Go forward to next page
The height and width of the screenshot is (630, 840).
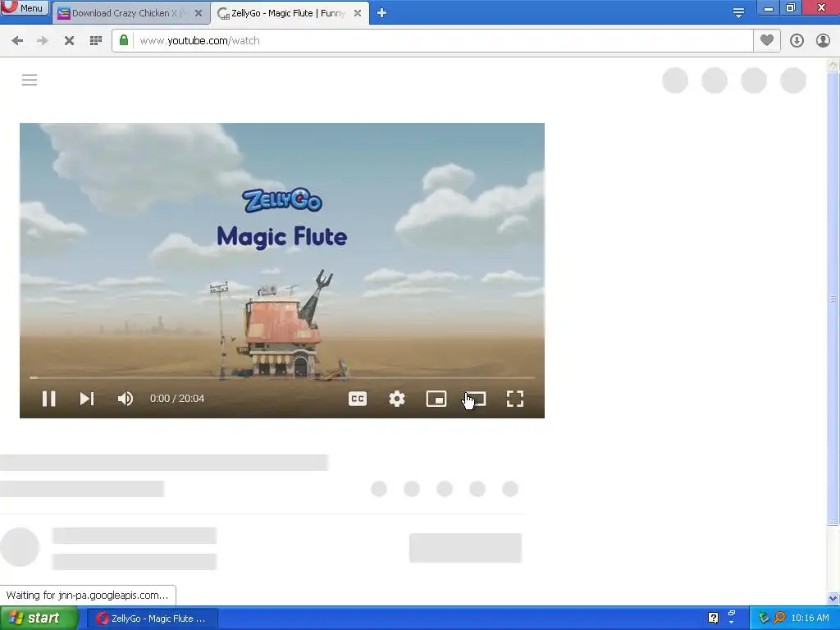click(43, 41)
